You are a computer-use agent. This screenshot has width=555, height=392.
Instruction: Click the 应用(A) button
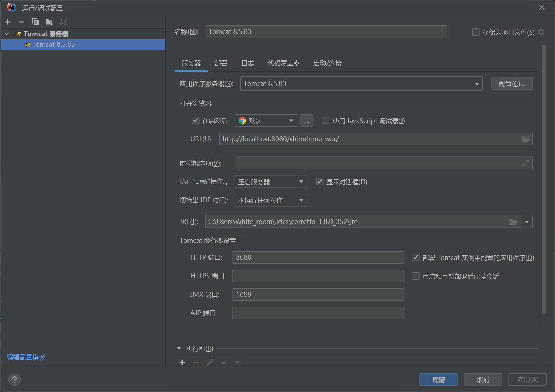pyautogui.click(x=527, y=380)
